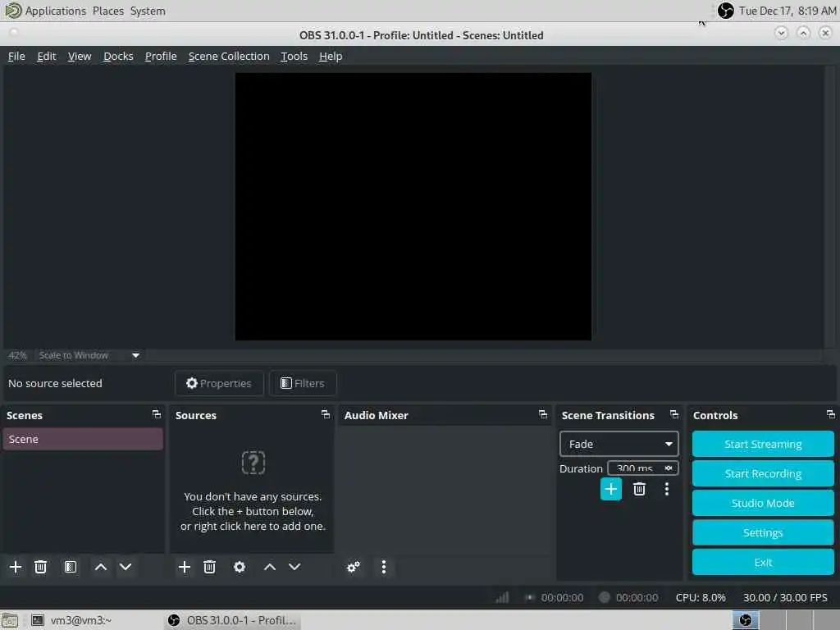This screenshot has width=840, height=630.
Task: Open advanced audio properties gears icon
Action: 353,567
